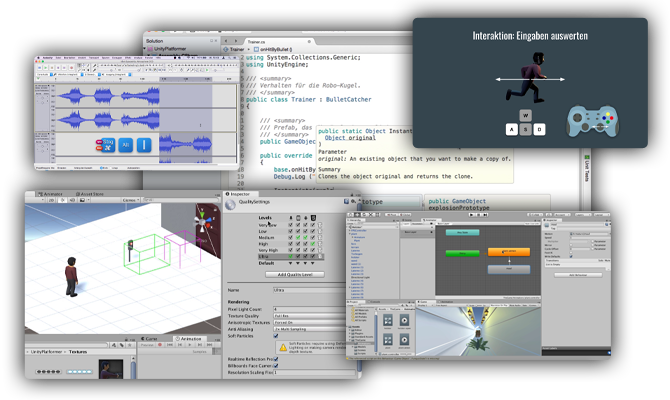The height and width of the screenshot is (400, 670).
Task: Select the Rotate tool in Unity editor toolbar
Action: [364, 215]
